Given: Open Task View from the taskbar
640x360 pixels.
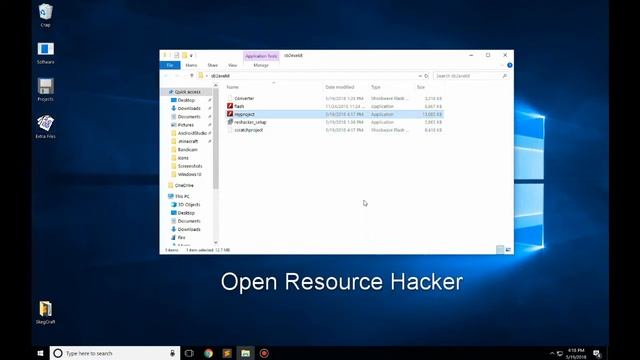Looking at the screenshot, I should 189,353.
